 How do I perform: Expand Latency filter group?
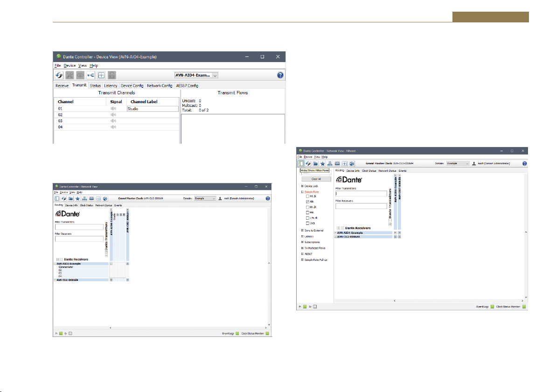[x=302, y=236]
